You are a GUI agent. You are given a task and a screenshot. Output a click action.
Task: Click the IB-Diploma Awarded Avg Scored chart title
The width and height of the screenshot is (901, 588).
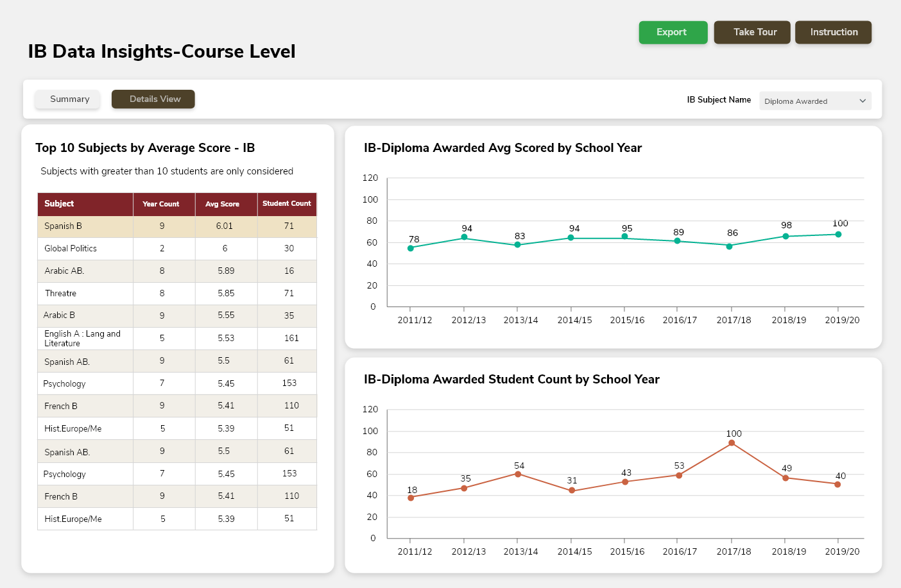502,148
